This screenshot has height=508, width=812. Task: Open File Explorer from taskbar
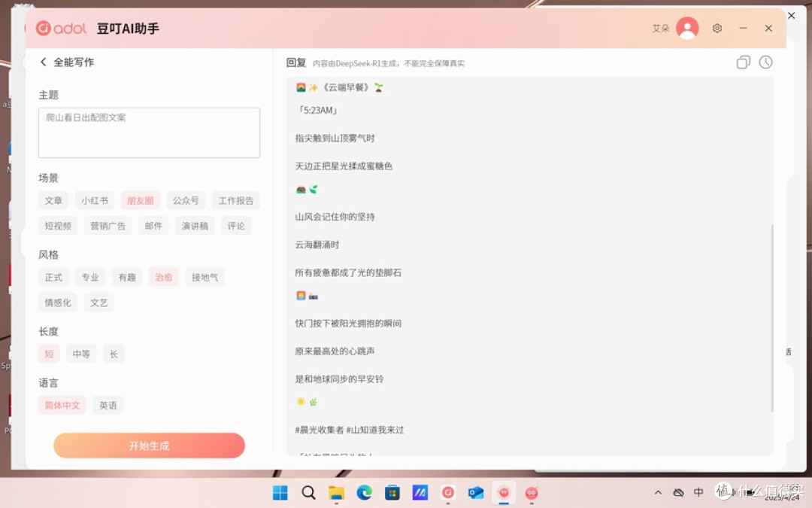(337, 492)
